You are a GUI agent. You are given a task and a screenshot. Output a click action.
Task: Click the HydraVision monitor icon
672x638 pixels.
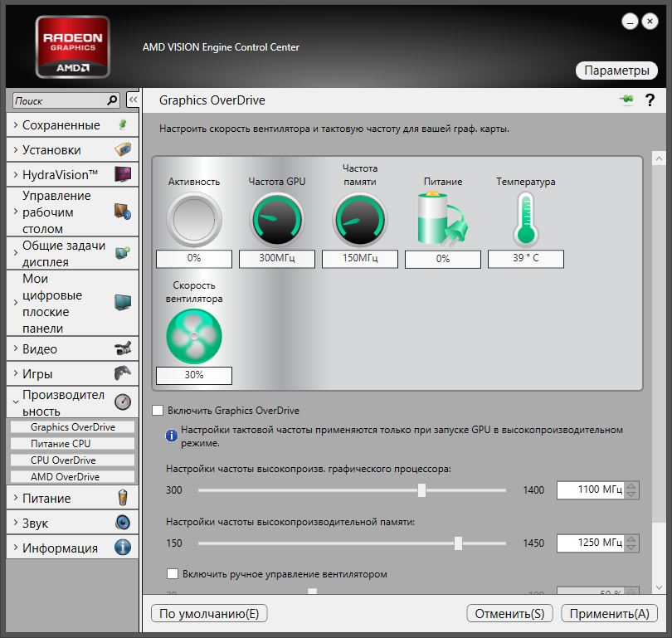123,174
